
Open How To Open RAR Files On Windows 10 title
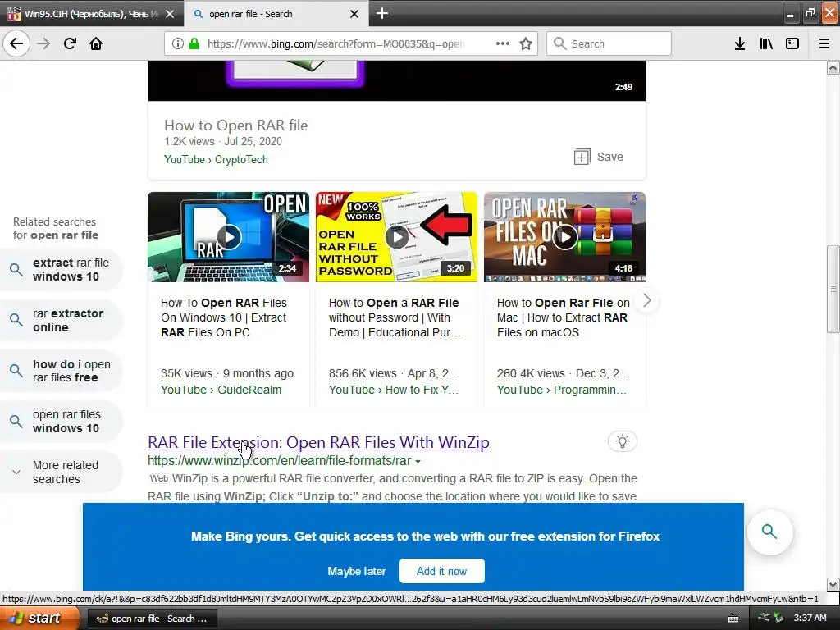tap(224, 317)
